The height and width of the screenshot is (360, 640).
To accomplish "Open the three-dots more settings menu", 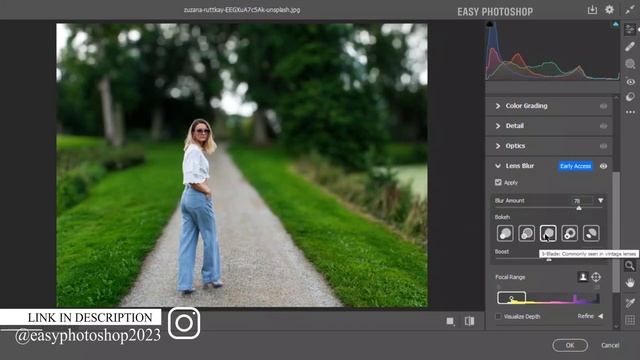I will pos(630,112).
